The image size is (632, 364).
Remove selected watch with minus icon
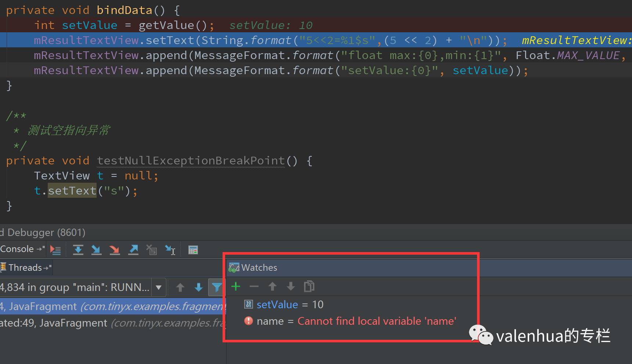pos(254,286)
